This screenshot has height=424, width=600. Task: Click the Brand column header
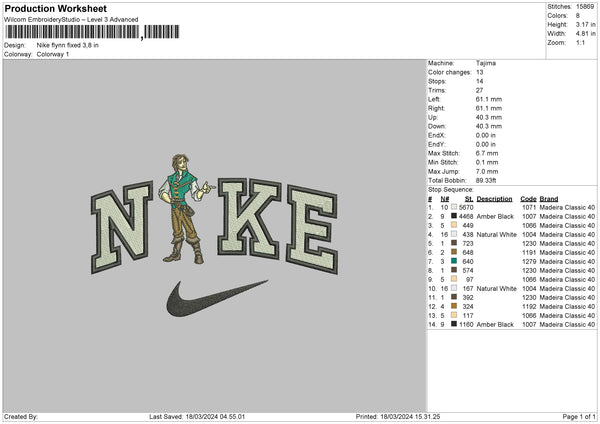pyautogui.click(x=549, y=198)
